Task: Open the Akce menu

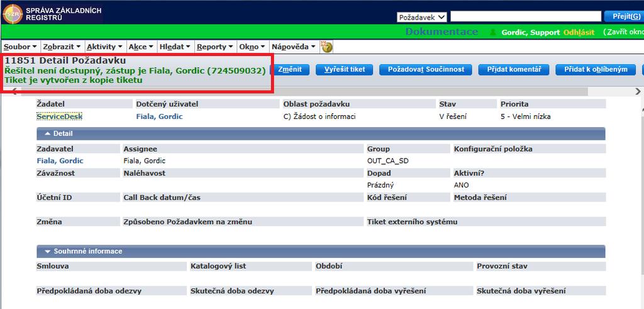Action: coord(141,47)
